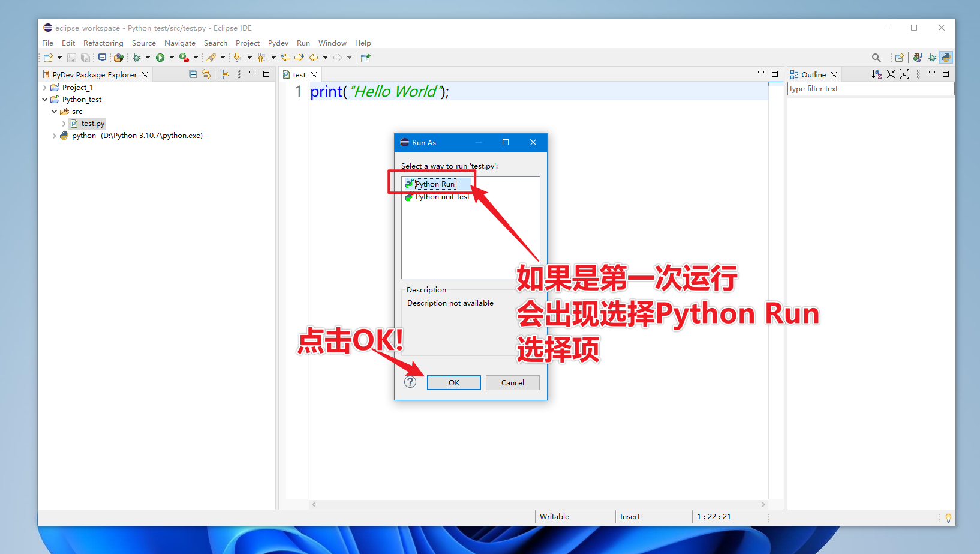Screen dimensions: 980x554
Task: Navigate Forward with the grey right arrow
Action: (338, 58)
